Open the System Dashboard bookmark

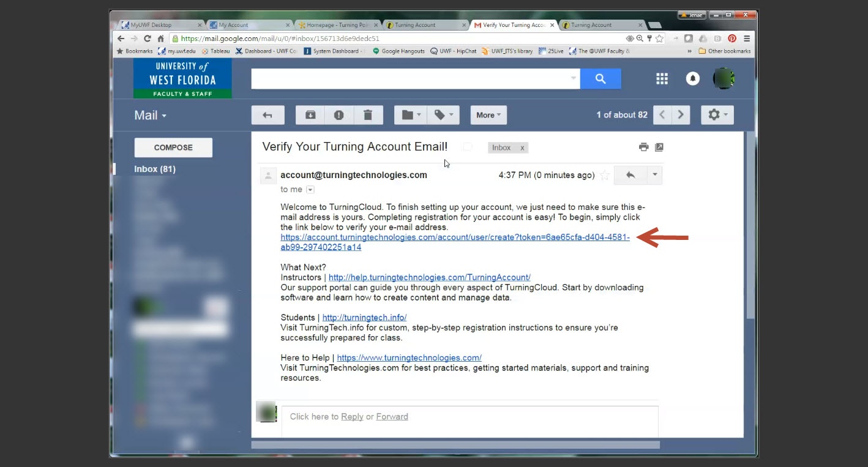point(335,51)
